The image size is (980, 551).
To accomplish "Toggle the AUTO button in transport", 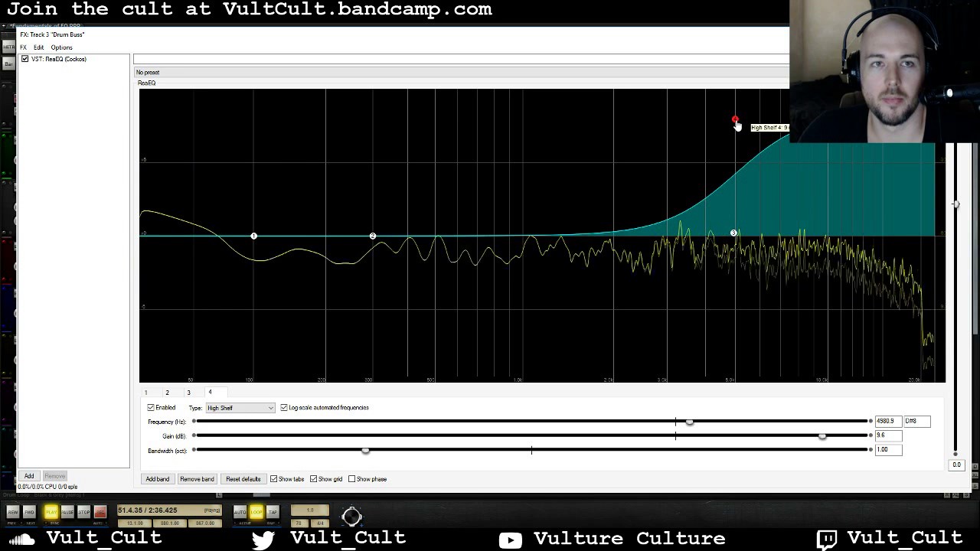I will pos(240,512).
